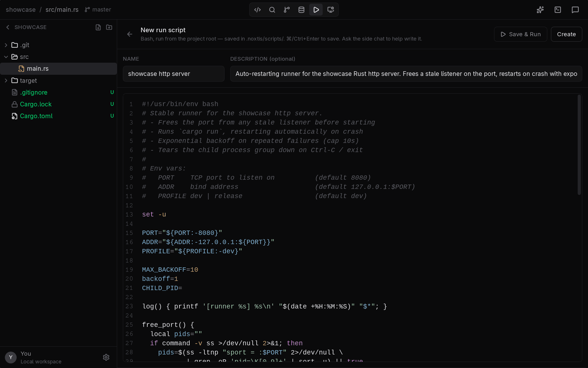Click the script editor vertical scrollbar

click(579, 145)
